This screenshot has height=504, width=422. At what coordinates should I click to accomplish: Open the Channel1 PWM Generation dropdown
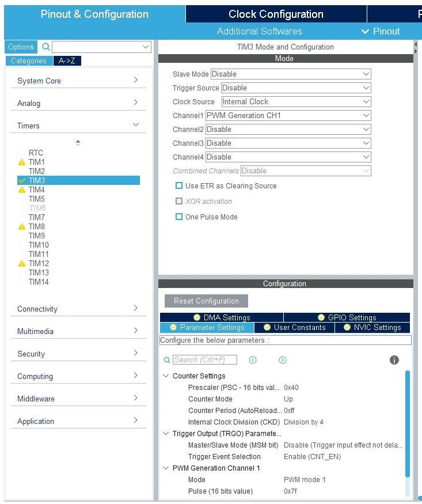(x=288, y=115)
